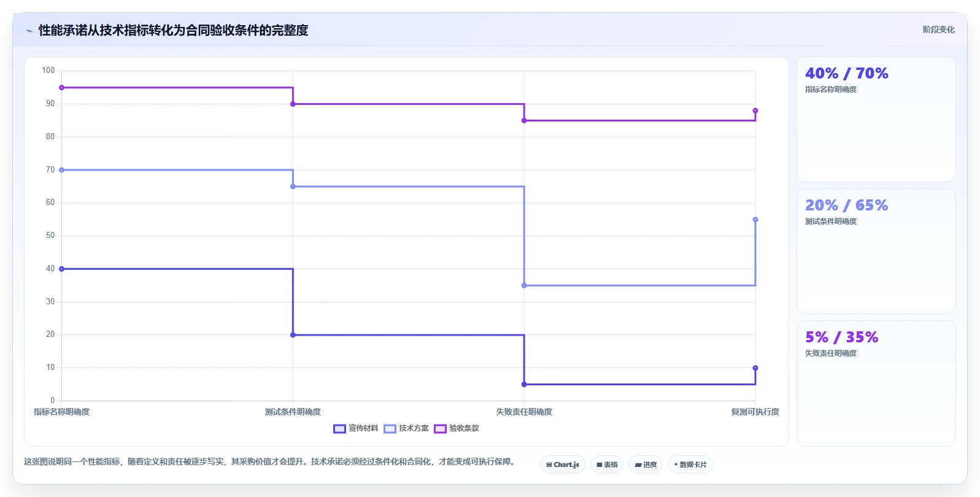The width and height of the screenshot is (980, 497).
Task: Click the 指标名称明确度 x-axis label
Action: coord(61,412)
